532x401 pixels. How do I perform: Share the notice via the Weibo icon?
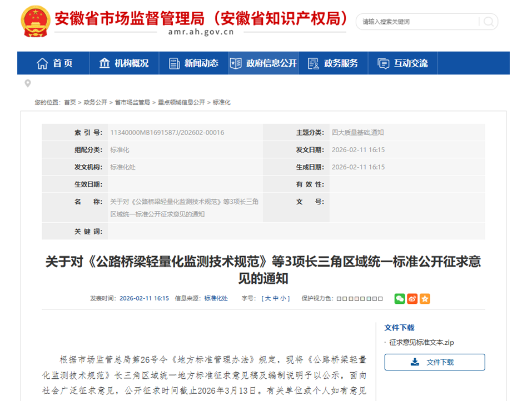[x=411, y=299]
